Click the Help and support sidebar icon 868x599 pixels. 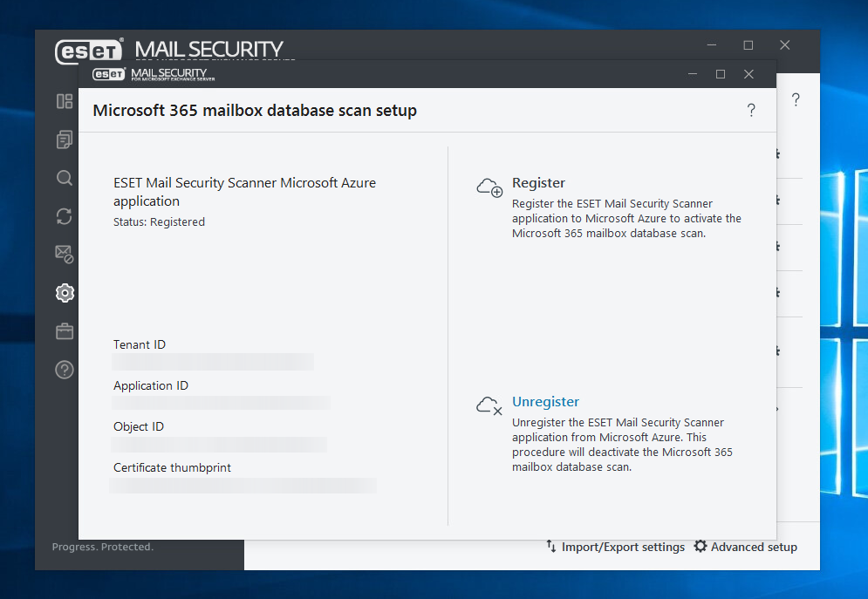click(x=65, y=370)
